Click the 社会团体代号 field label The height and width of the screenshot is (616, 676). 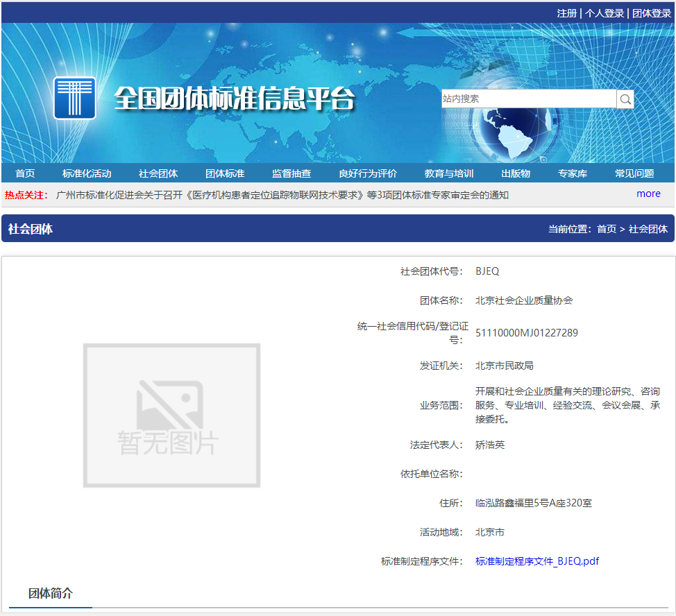click(x=432, y=271)
